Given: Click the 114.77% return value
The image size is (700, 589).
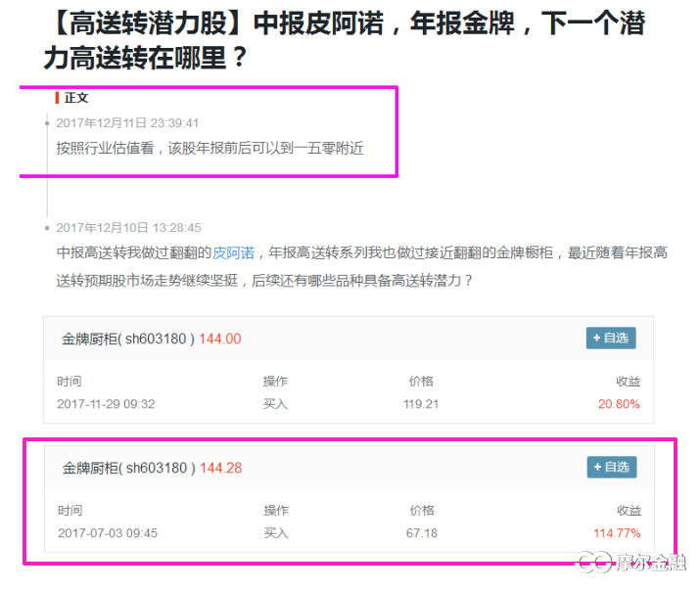Looking at the screenshot, I should 616,533.
